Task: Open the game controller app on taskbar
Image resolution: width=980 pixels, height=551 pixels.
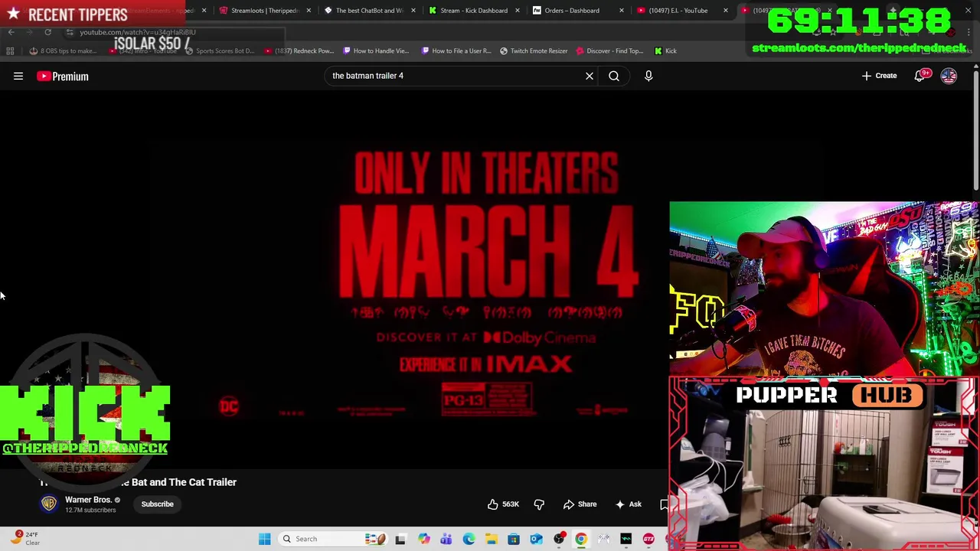Action: tap(604, 539)
